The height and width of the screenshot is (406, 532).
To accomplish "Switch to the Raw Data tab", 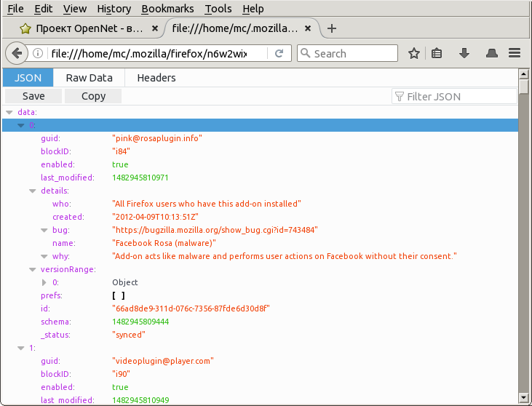I will 89,78.
